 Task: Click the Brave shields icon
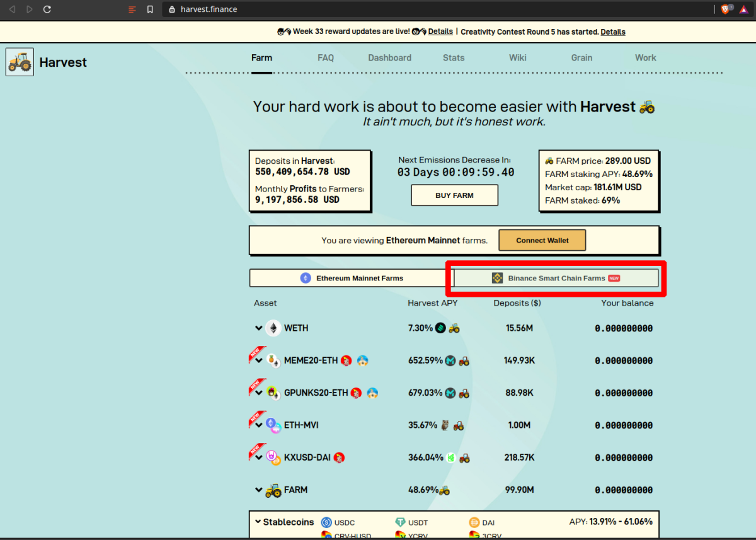click(x=725, y=9)
